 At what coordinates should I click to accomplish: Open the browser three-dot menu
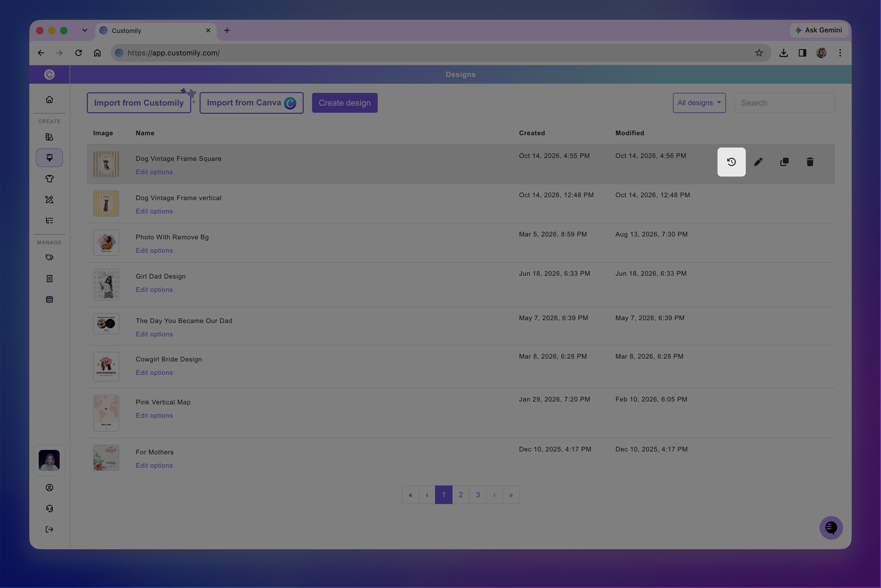coord(840,53)
